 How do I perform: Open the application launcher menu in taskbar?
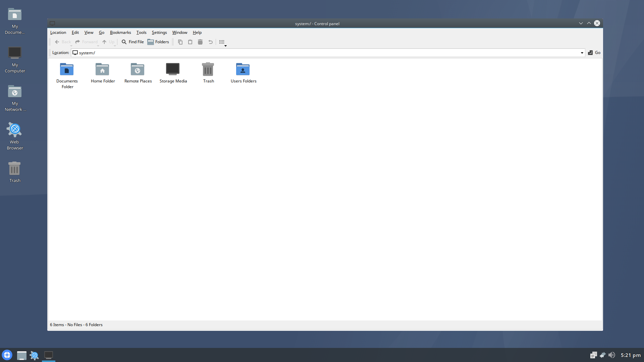(x=7, y=355)
